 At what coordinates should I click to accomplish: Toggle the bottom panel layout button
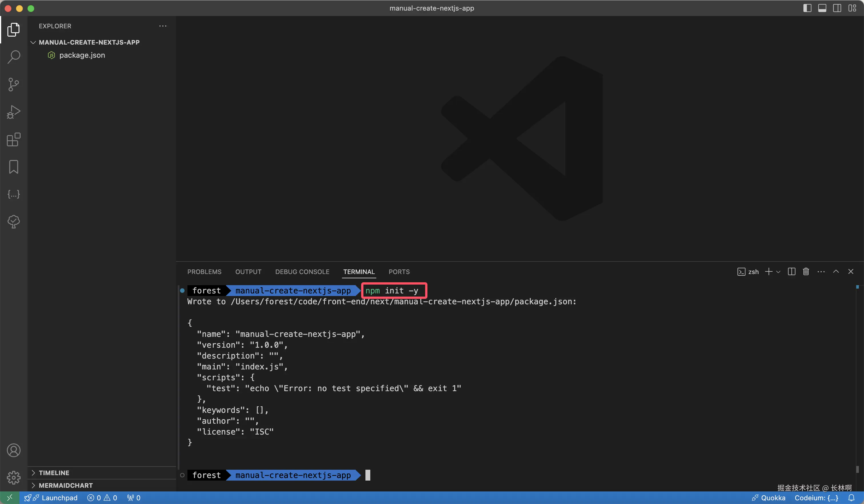pyautogui.click(x=822, y=8)
